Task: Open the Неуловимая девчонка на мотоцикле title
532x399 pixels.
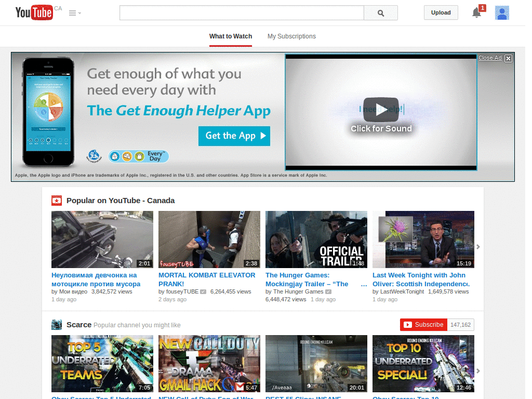Action: (96, 280)
